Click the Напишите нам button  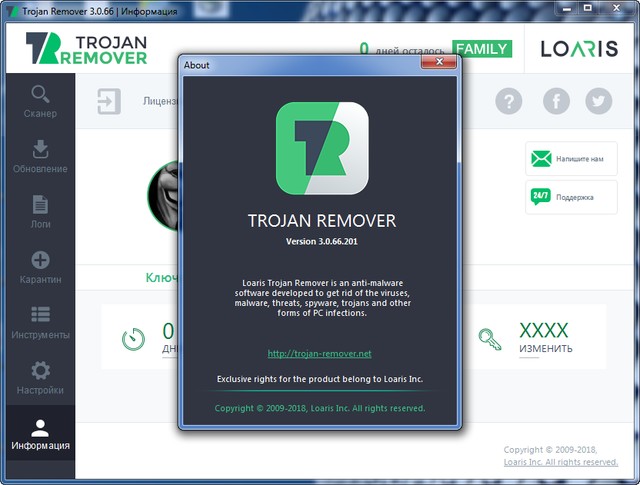[x=571, y=158]
